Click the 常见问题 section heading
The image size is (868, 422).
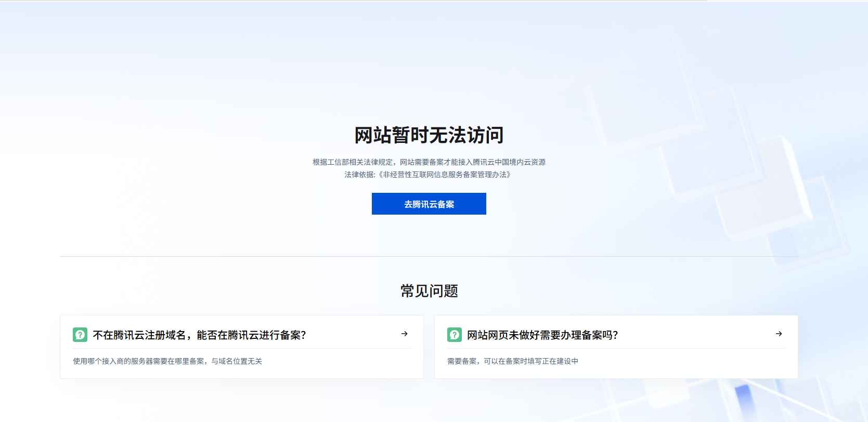[x=429, y=291]
